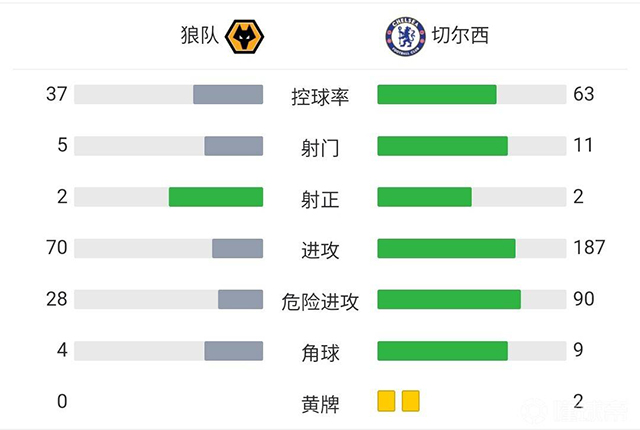Click Chelsea's green 进攻 attack bar
Screen dimensions: 640x430
click(x=446, y=248)
